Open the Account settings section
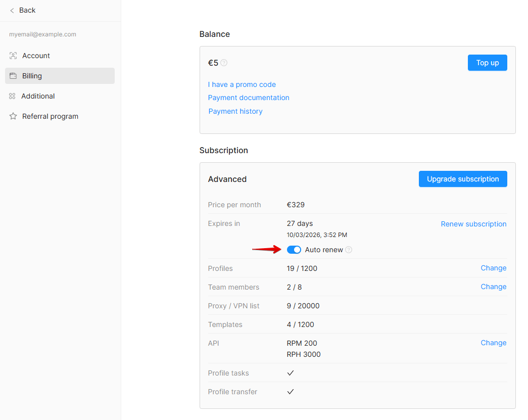 [60, 56]
